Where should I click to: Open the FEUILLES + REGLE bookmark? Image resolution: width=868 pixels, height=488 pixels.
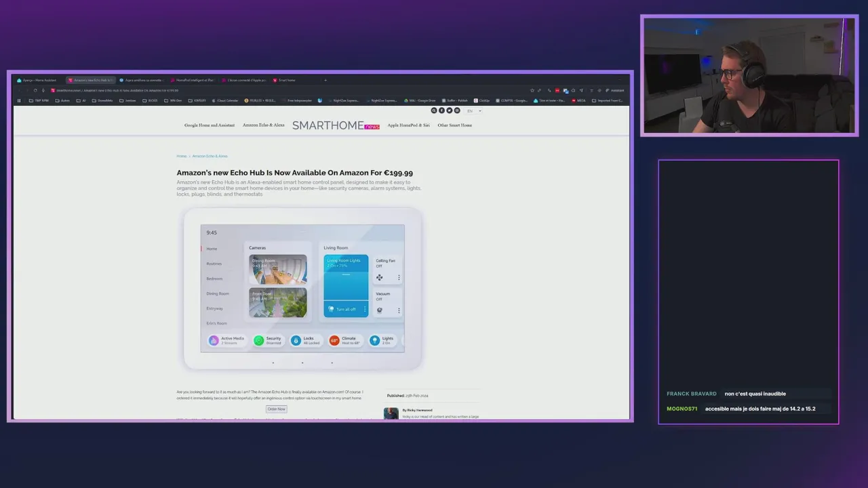[x=260, y=100]
